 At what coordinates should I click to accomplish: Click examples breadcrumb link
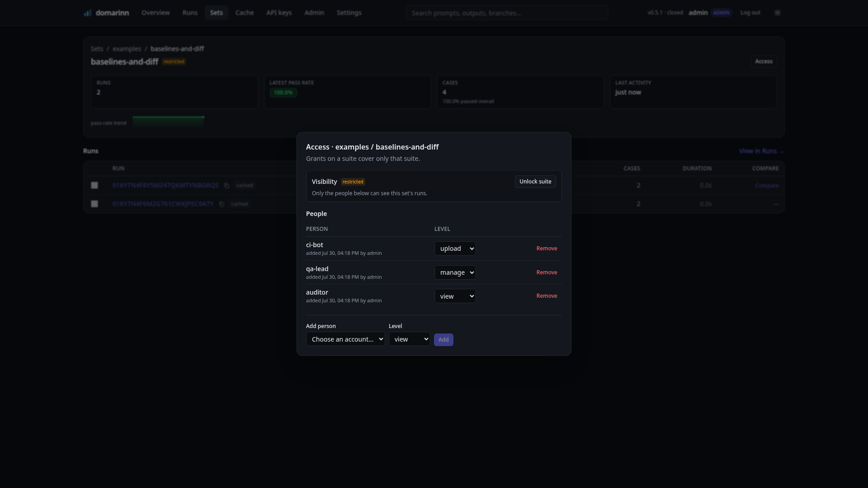click(x=127, y=49)
